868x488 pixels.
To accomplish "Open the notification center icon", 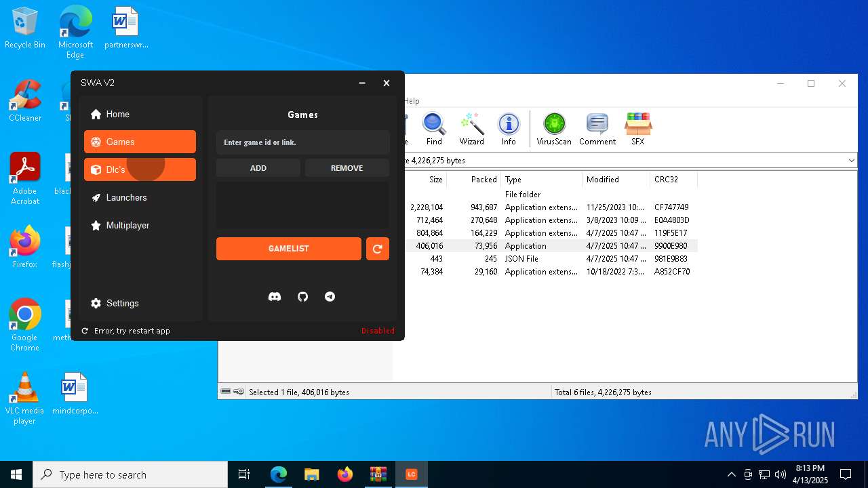I will [x=846, y=474].
